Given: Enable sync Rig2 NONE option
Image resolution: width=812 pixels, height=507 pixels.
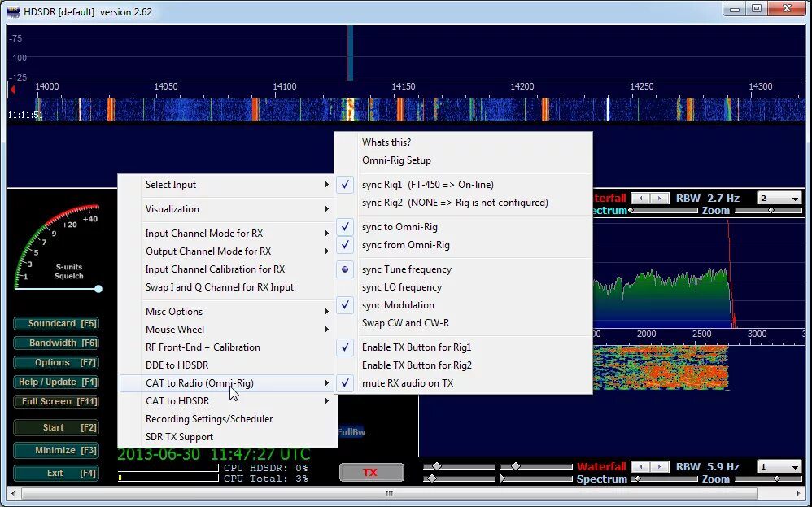Looking at the screenshot, I should pyautogui.click(x=464, y=203).
